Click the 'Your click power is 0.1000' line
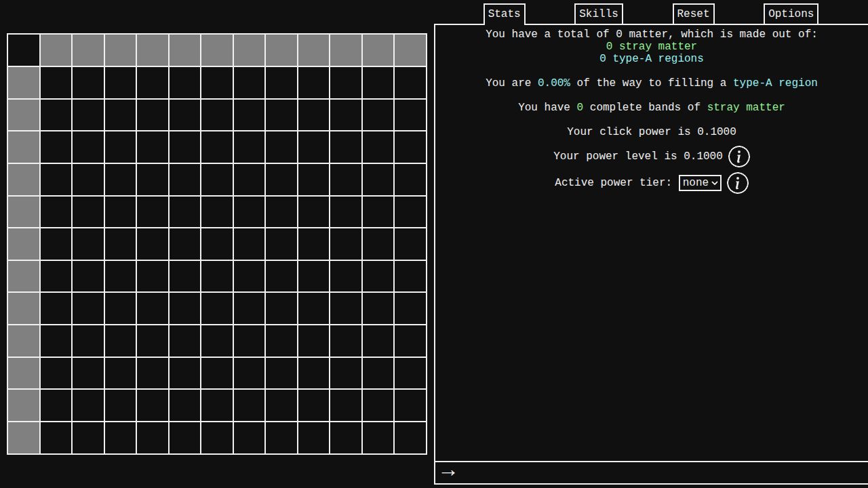868x488 pixels. [x=652, y=131]
